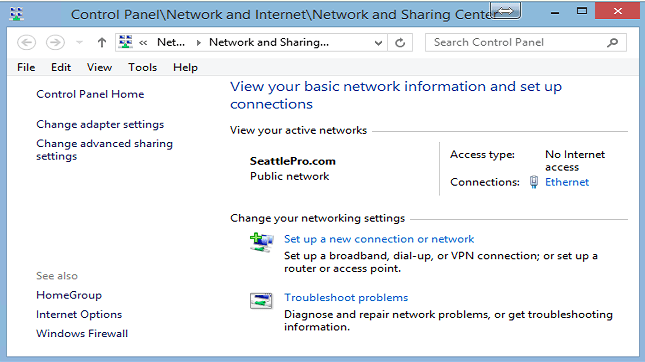Open Internet Options under See also
Screen dimensions: 645x362
coord(79,315)
